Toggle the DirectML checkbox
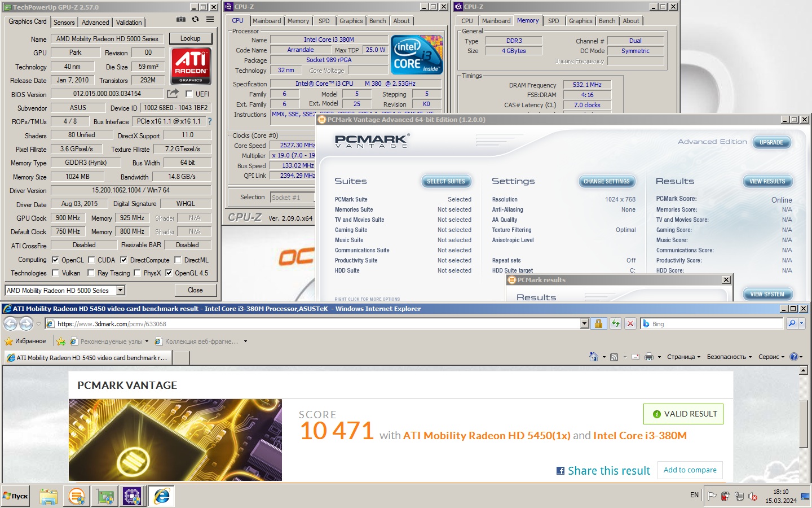Viewport: 812px width, 508px height. 178,260
